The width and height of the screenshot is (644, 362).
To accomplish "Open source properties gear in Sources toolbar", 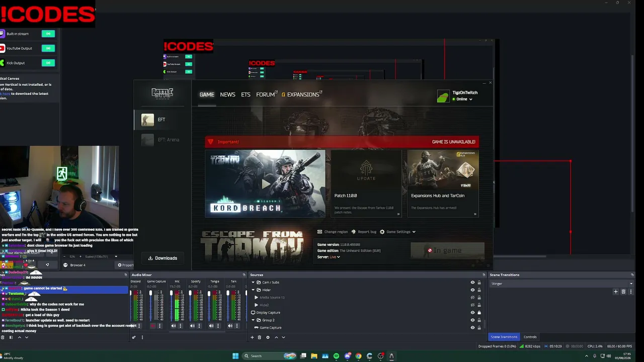I will [268, 337].
